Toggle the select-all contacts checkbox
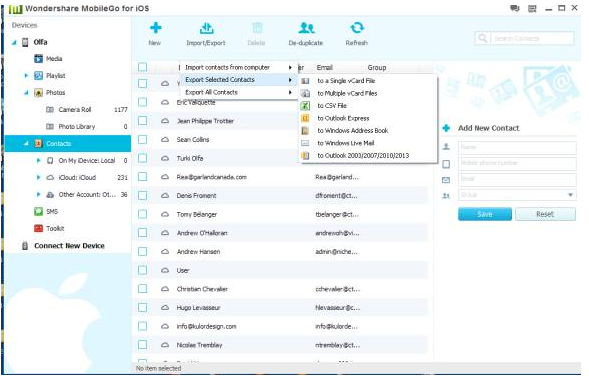The image size is (589, 376). pyautogui.click(x=142, y=67)
